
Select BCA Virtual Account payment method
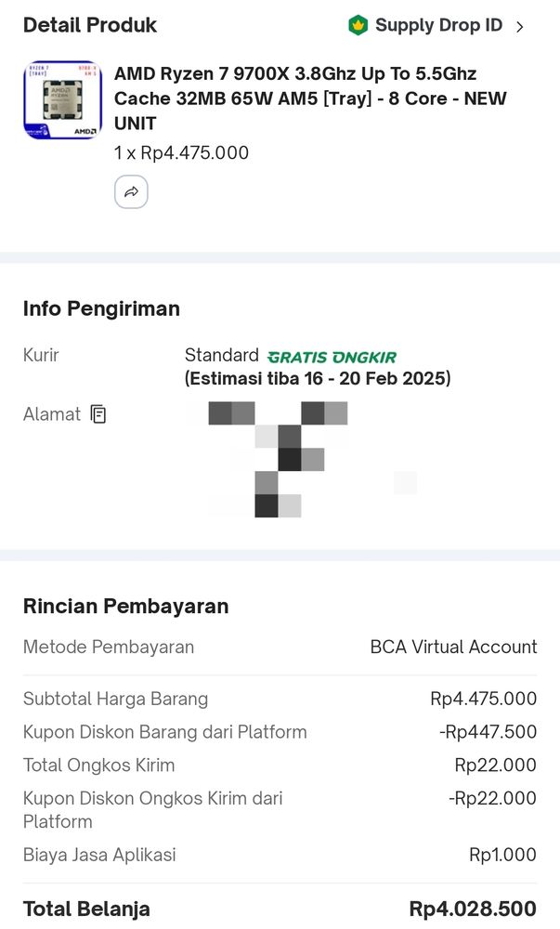click(x=453, y=647)
